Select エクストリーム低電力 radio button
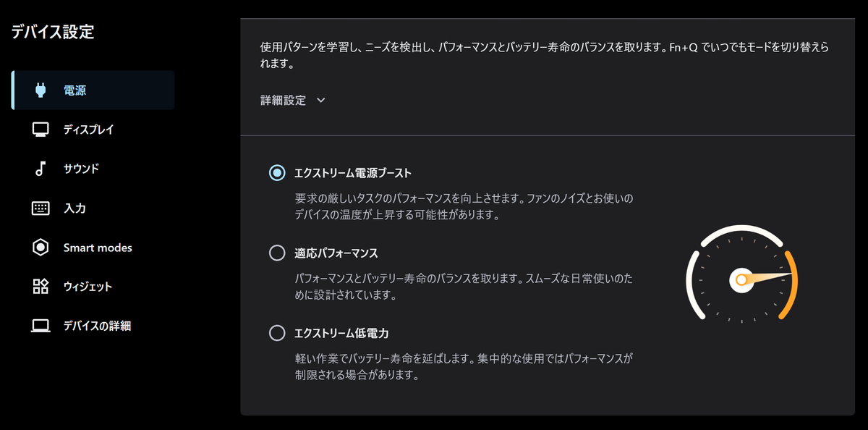Screen dimensions: 868x430 (277, 333)
